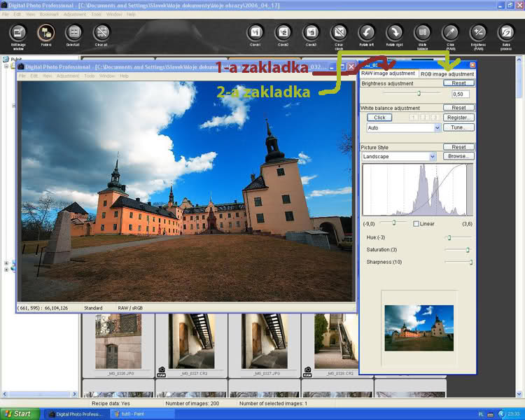The image size is (525, 420).
Task: Click 'Number of images: 200' status text
Action: (x=192, y=404)
